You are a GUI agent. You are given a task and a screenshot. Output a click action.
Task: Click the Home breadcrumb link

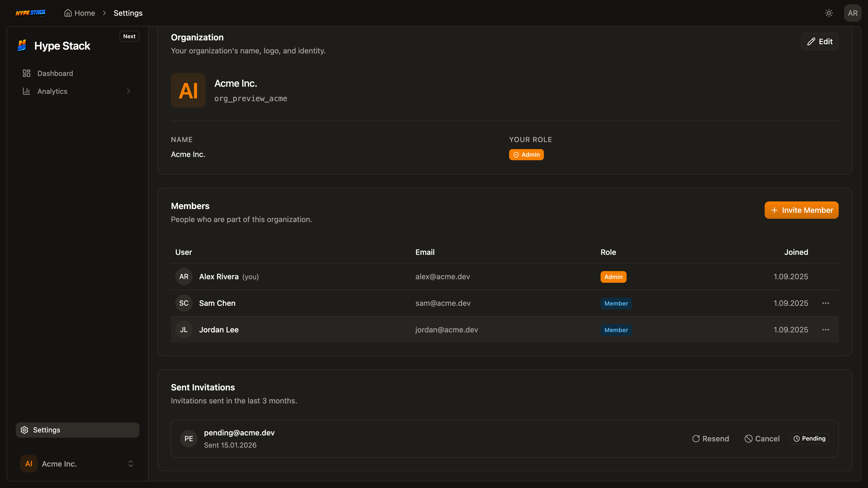(80, 13)
